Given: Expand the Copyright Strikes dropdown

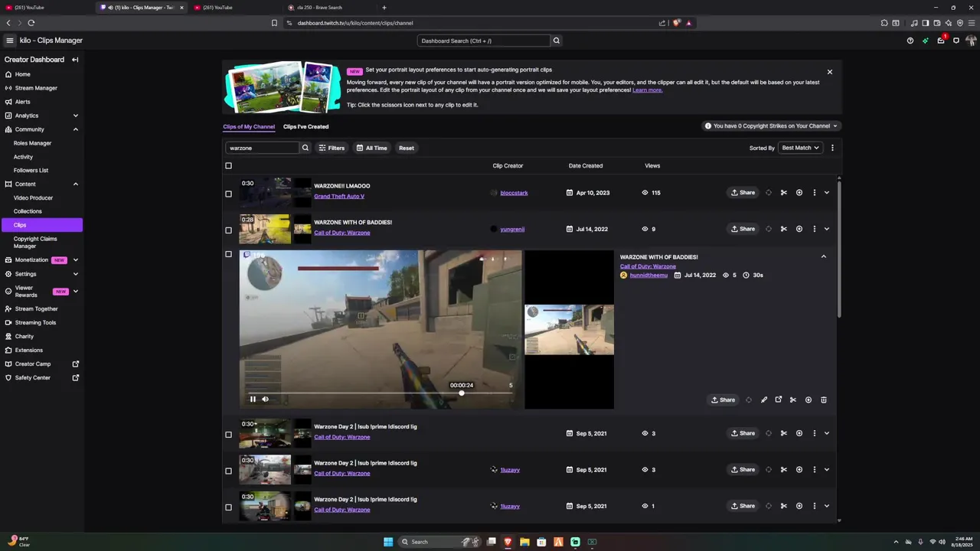Looking at the screenshot, I should (771, 126).
